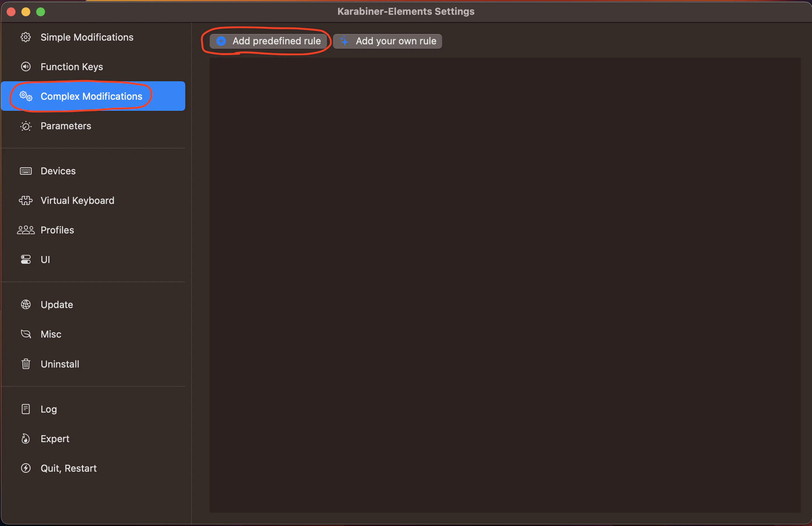Go to Quit, Restart section

pos(69,468)
